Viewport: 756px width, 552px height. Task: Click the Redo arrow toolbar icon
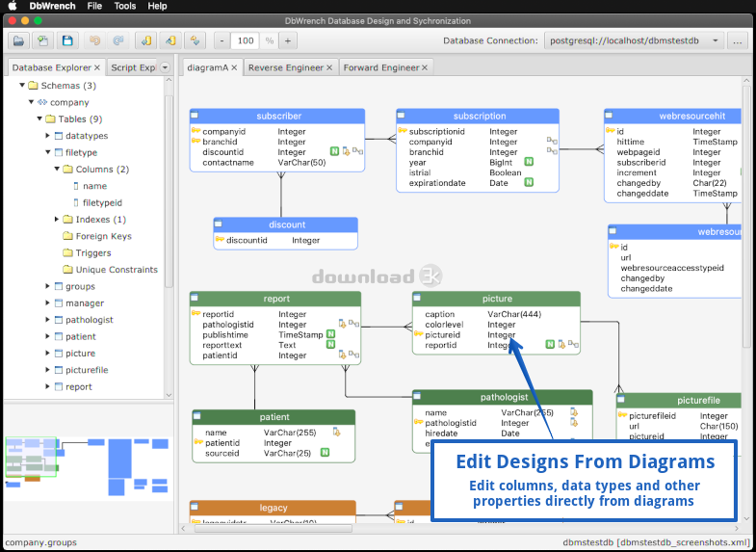pos(118,41)
